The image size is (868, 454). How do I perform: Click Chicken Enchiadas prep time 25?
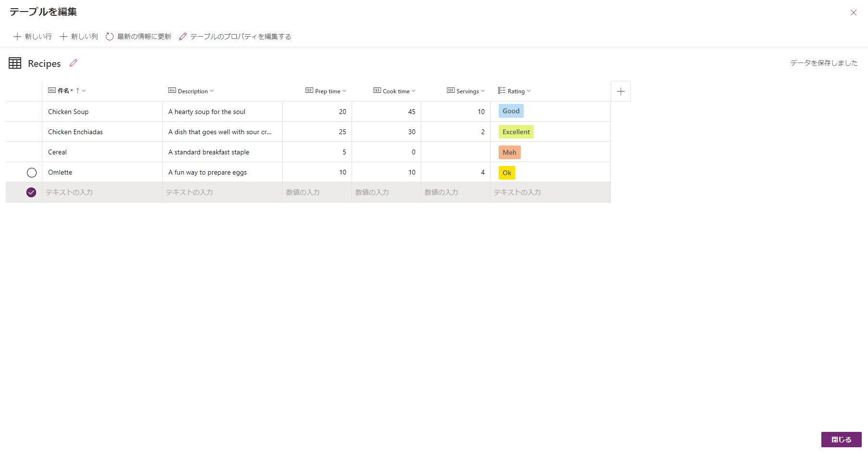coord(317,132)
